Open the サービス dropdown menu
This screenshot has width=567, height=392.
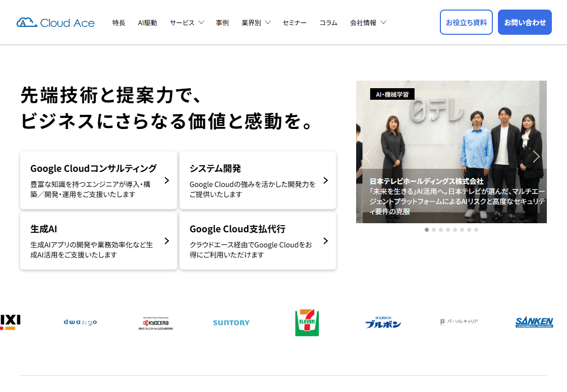click(x=187, y=23)
